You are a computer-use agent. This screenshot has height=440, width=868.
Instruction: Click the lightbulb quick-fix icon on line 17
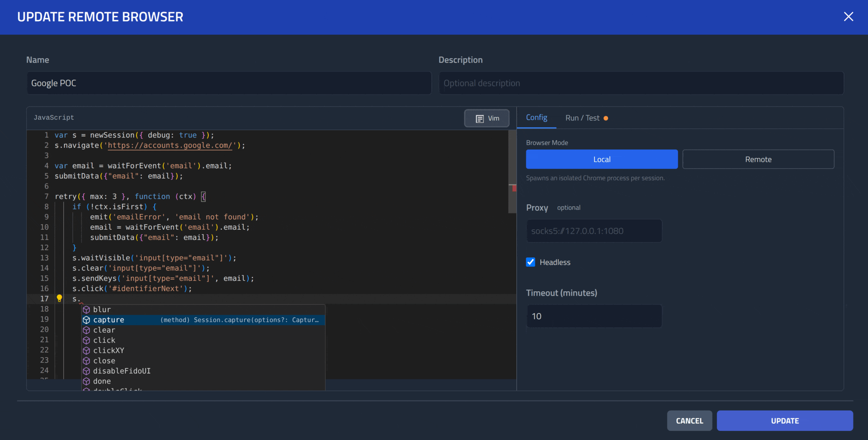click(59, 298)
